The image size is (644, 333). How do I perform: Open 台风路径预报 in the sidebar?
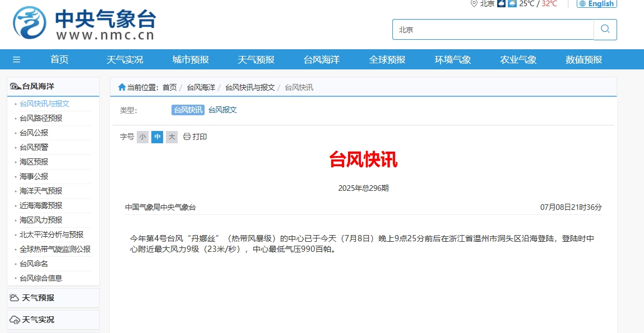41,118
